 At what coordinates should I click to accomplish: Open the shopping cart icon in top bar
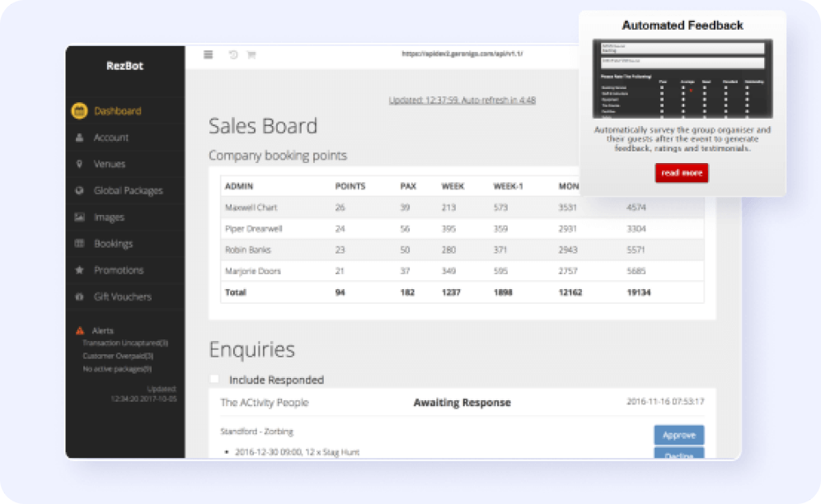pos(251,55)
